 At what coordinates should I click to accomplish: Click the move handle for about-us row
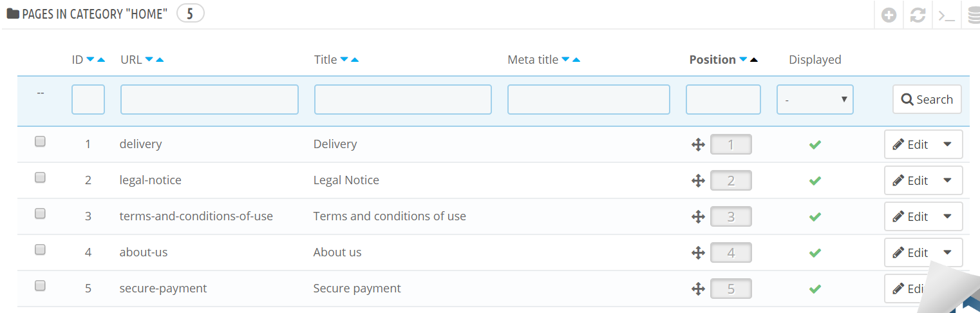pyautogui.click(x=698, y=253)
